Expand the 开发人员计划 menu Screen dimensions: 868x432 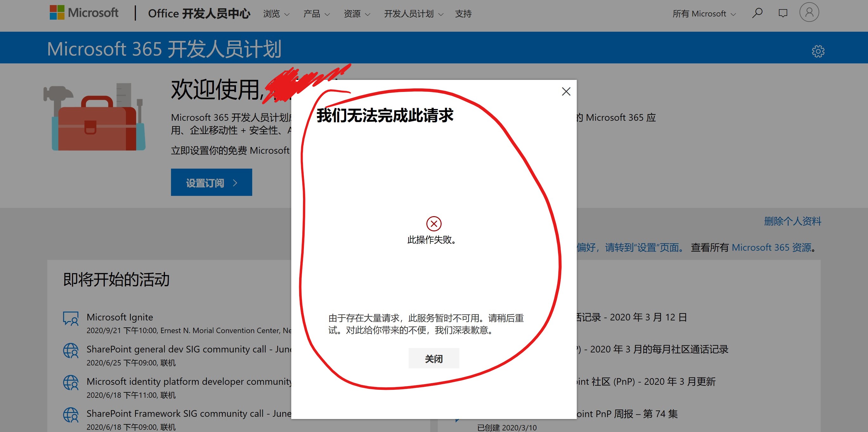(413, 14)
